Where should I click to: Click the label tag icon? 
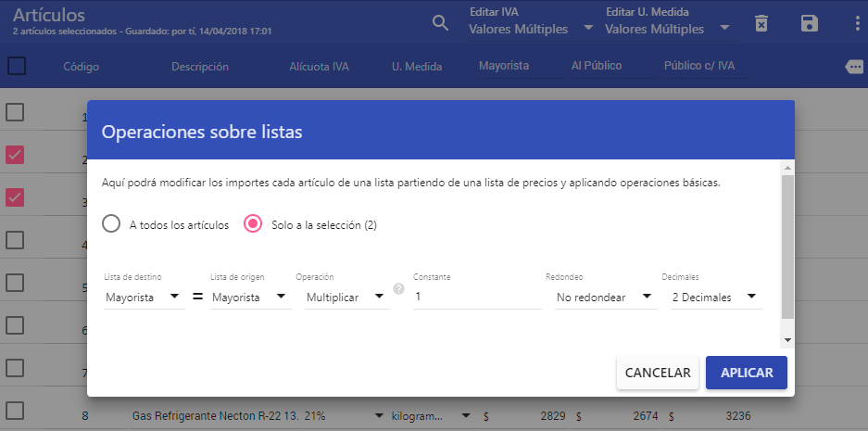coord(854,67)
